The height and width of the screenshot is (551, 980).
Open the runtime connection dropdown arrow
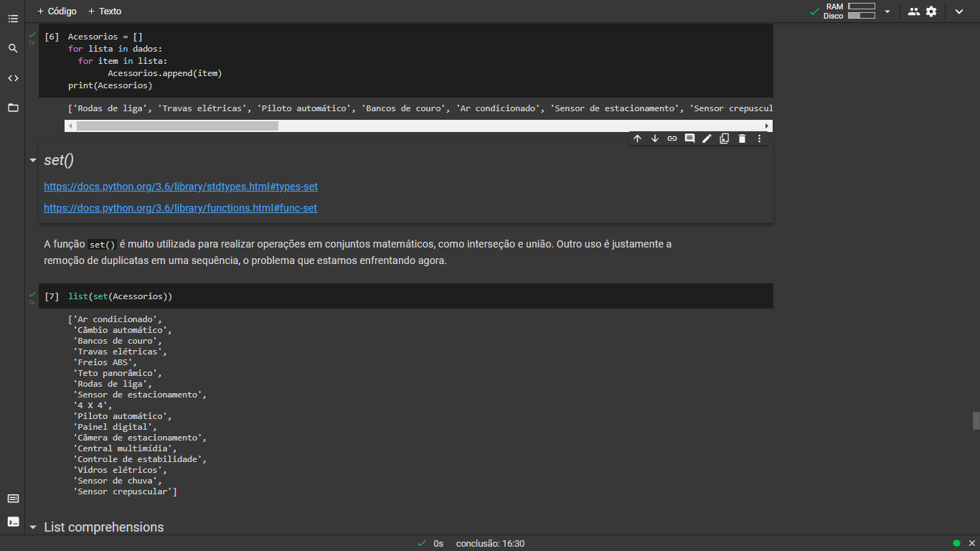pyautogui.click(x=887, y=11)
